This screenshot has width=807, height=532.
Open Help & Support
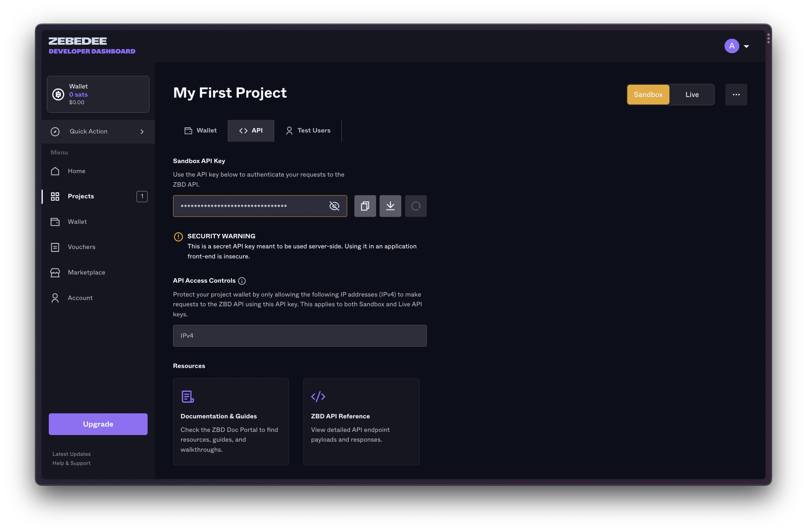[x=71, y=463]
